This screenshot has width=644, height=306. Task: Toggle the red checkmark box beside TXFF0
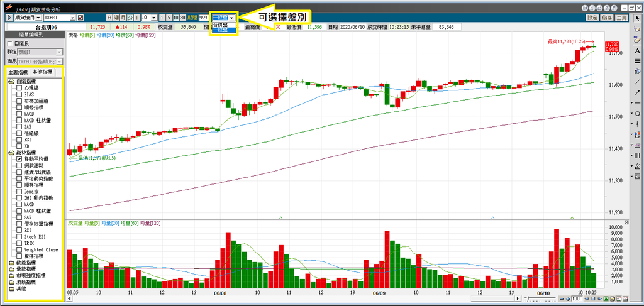(x=80, y=18)
